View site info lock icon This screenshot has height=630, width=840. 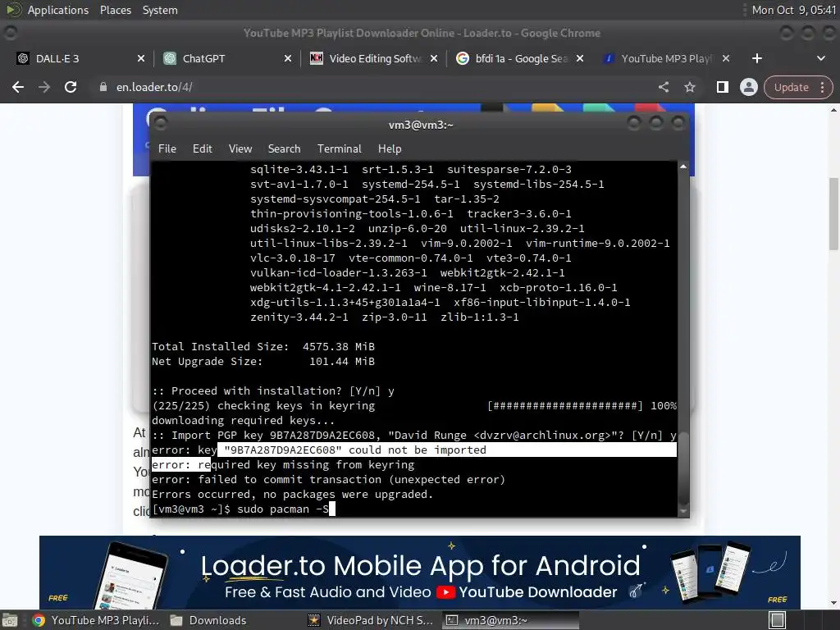pyautogui.click(x=103, y=87)
